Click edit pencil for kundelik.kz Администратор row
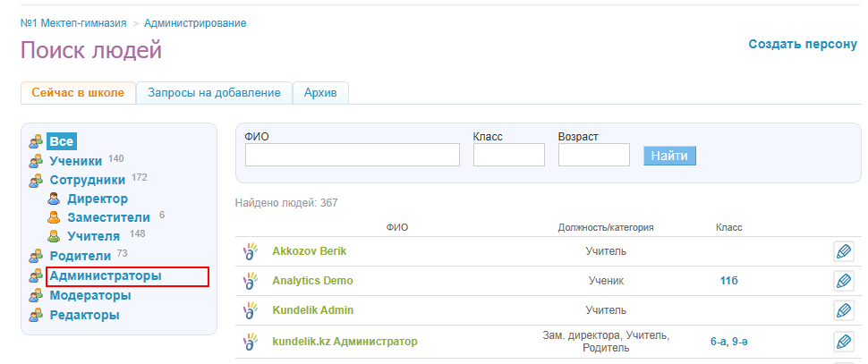The image size is (868, 364). tap(843, 341)
